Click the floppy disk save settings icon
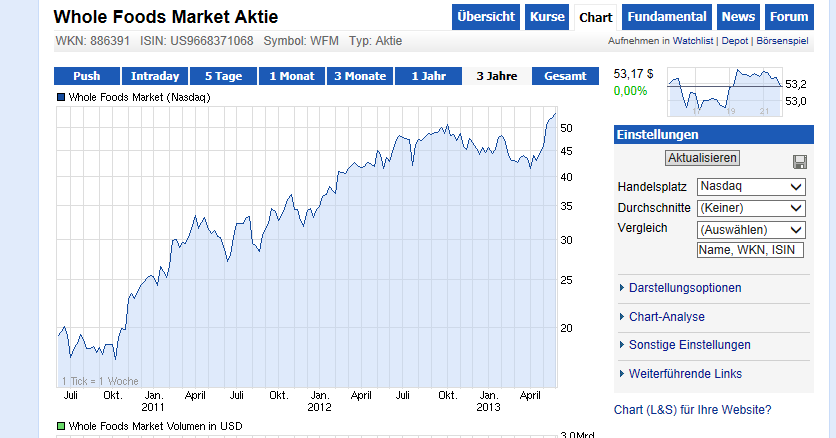 tap(800, 162)
